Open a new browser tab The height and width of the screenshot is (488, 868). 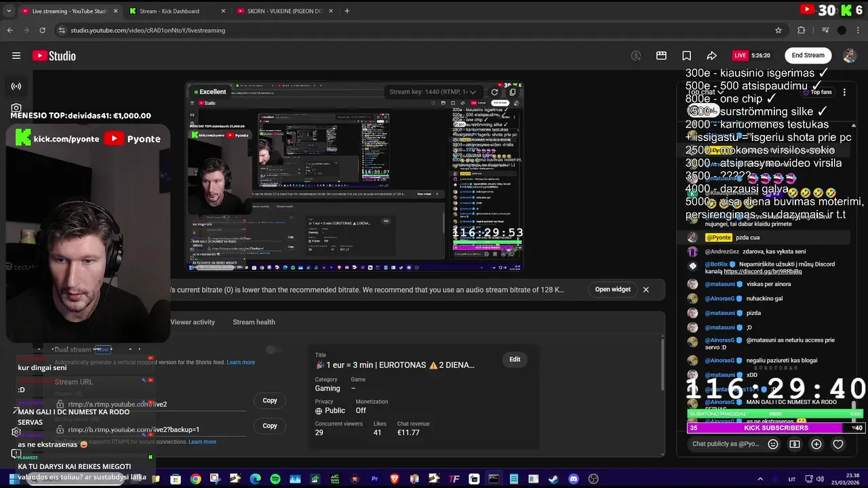click(347, 11)
